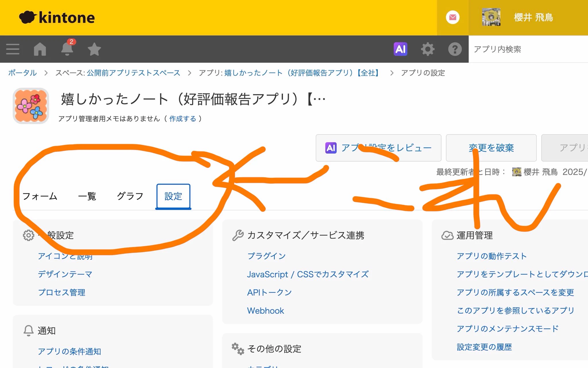The image size is (588, 368).
Task: Click the kintone logo
Action: point(57,18)
